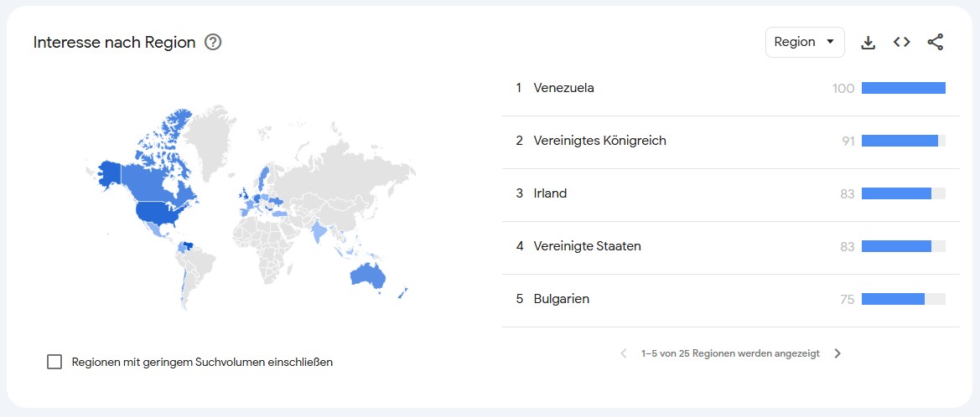Click the Venezuela interest bar
The width and height of the screenshot is (980, 417).
tap(903, 88)
